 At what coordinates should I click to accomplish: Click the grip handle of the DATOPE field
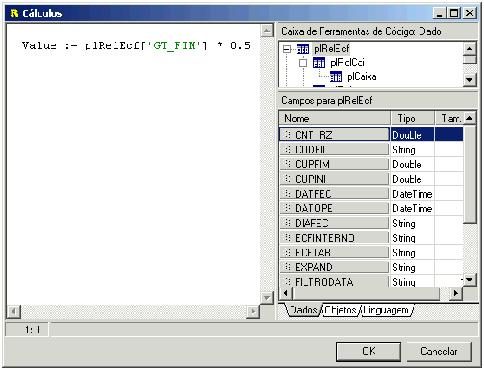coord(288,208)
